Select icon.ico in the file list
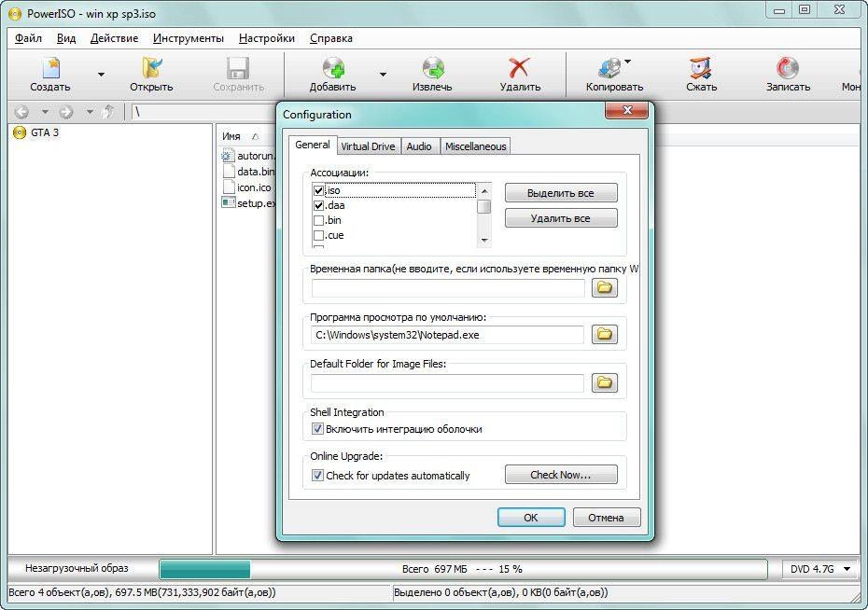Viewport: 868px width, 610px height. tap(247, 187)
